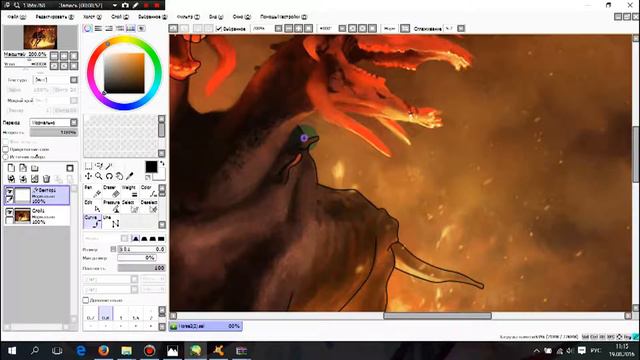Select the Eraser linework tool
The height and width of the screenshot is (360, 640).
[111, 191]
